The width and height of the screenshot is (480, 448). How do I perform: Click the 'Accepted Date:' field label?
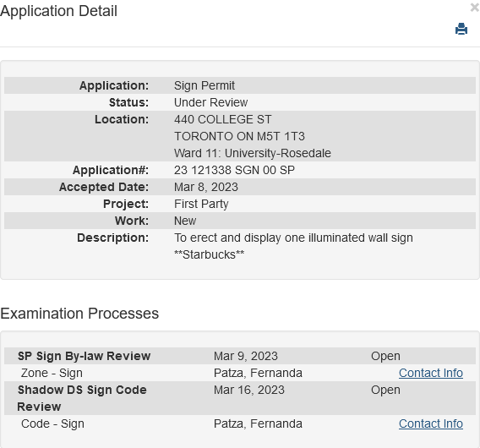coord(104,187)
